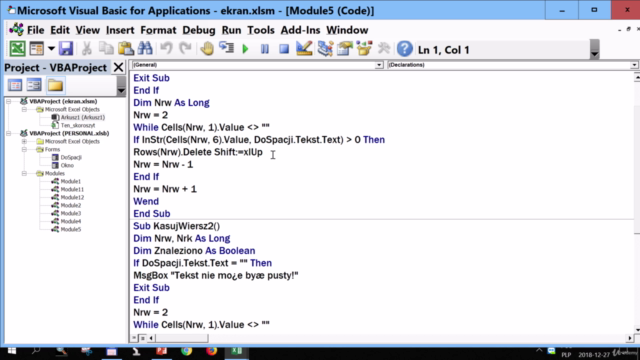This screenshot has width=640, height=360.
Task: Open Standard toolbar options arrow
Action: (594, 49)
